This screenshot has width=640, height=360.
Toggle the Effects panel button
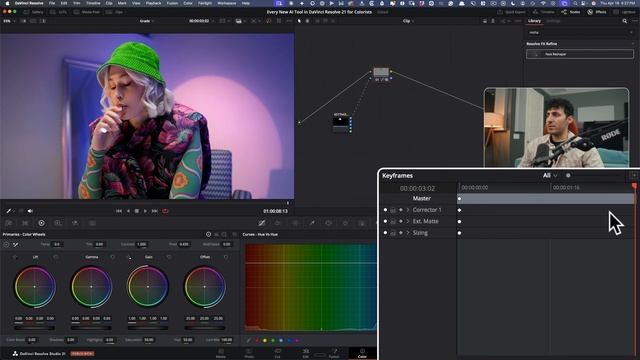pos(597,12)
